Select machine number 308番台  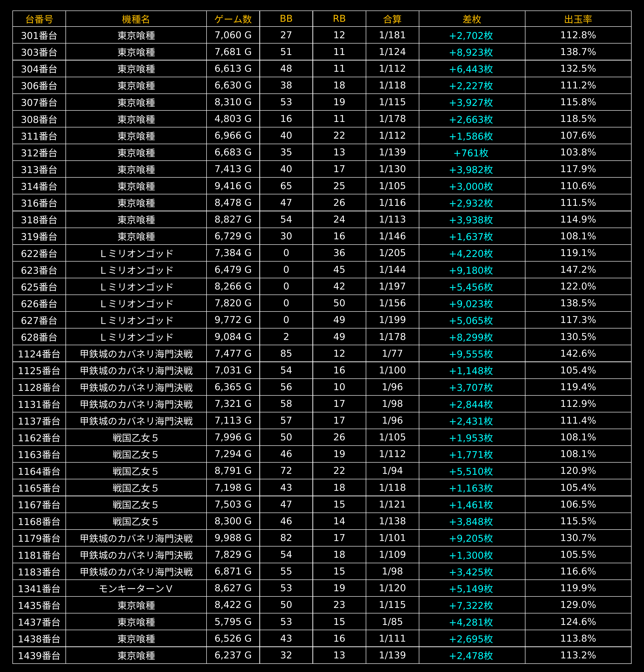coord(39,119)
